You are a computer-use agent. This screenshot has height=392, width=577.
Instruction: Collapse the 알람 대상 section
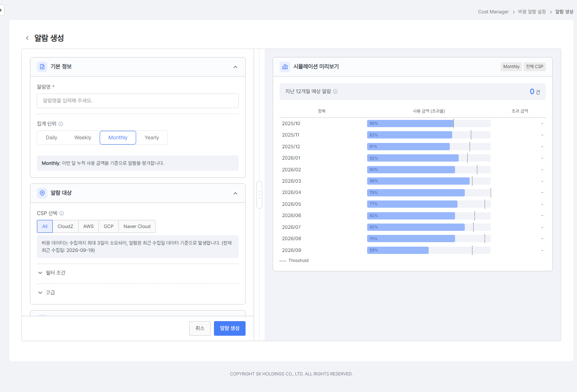click(235, 193)
